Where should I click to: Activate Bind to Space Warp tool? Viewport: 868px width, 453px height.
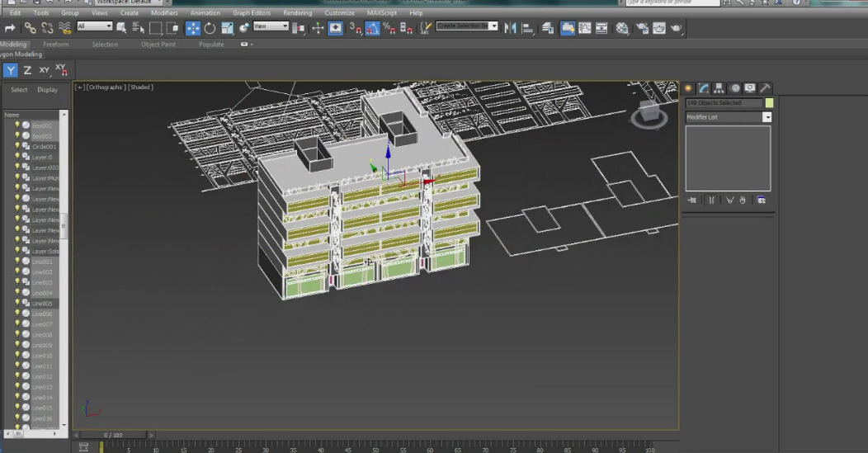click(x=64, y=28)
